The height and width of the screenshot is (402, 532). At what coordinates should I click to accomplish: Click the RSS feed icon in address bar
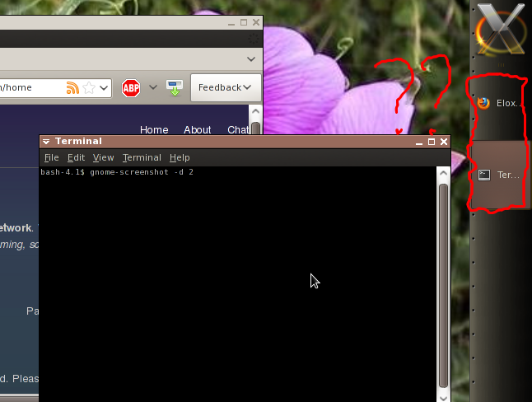point(72,88)
